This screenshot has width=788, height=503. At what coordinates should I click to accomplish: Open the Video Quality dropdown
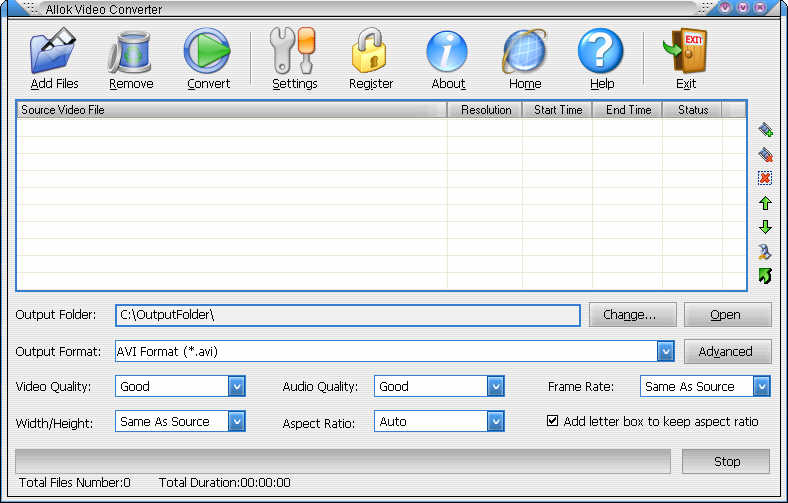pyautogui.click(x=237, y=386)
